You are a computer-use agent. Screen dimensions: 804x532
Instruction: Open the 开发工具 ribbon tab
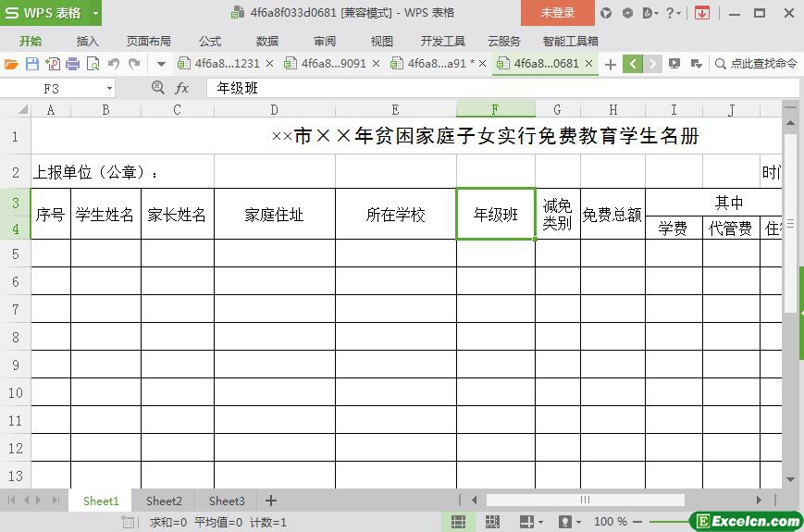(442, 41)
